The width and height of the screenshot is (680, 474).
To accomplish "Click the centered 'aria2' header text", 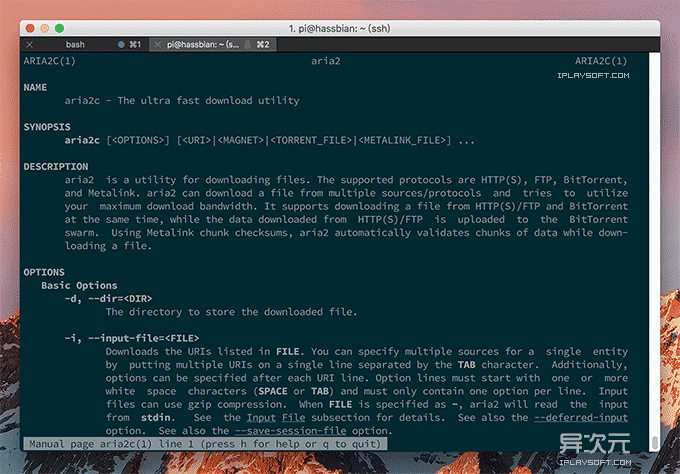I will click(x=326, y=61).
